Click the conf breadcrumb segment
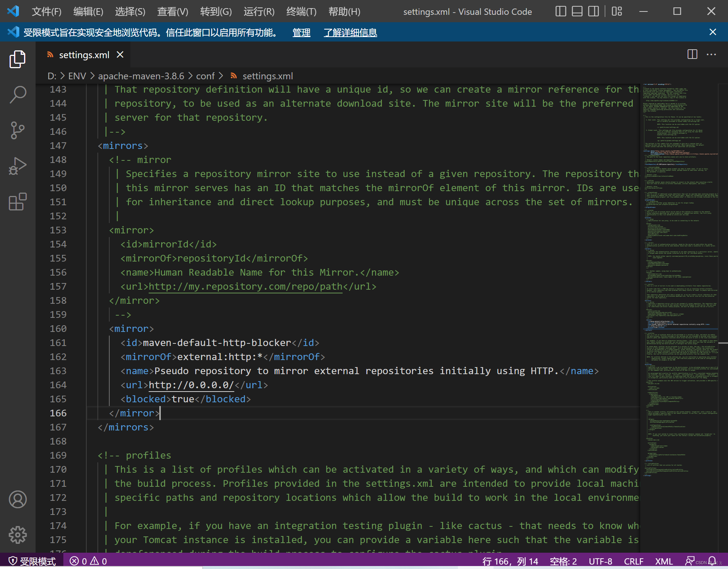The height and width of the screenshot is (569, 728). tap(205, 76)
